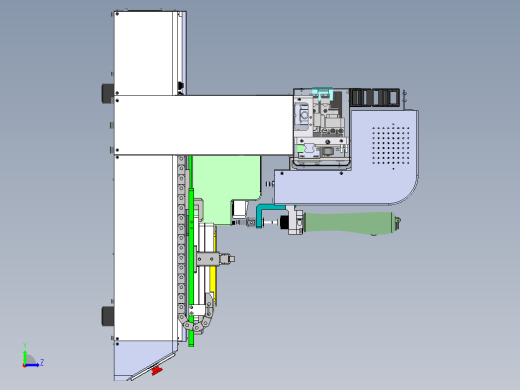Select the light green mounting plate
This screenshot has height=390, width=520.
228,188
